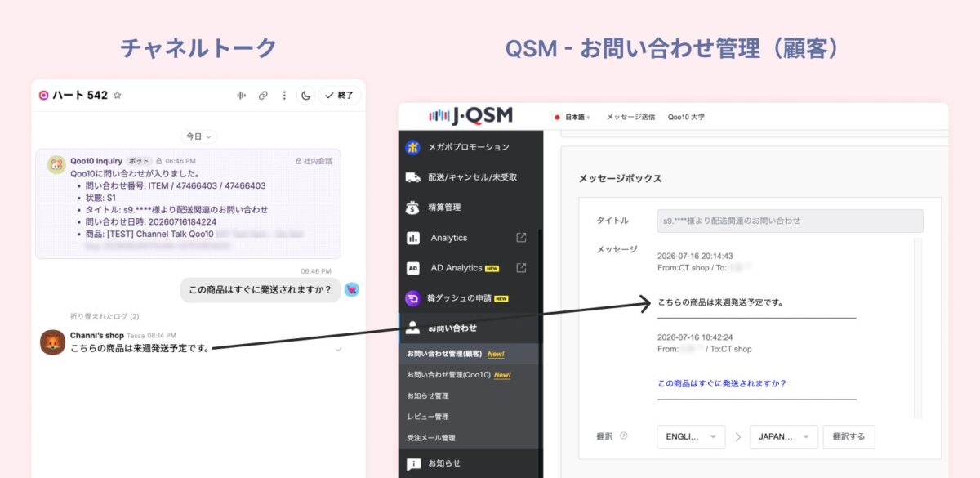Viewport: 980px width, 478px height.
Task: Click the help icon beside 翻訳
Action: click(x=624, y=436)
